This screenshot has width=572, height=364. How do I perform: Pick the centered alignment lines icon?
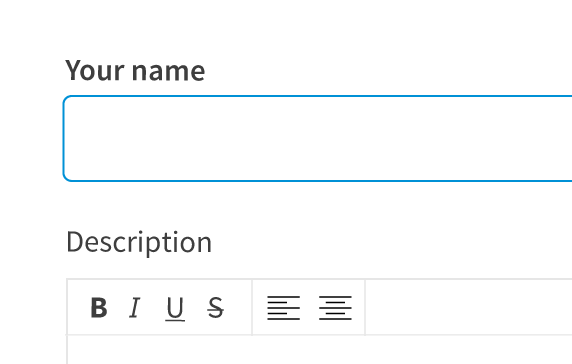click(x=335, y=308)
